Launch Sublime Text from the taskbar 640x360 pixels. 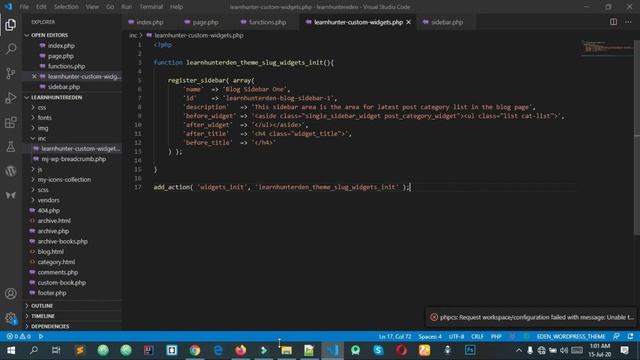(80, 350)
